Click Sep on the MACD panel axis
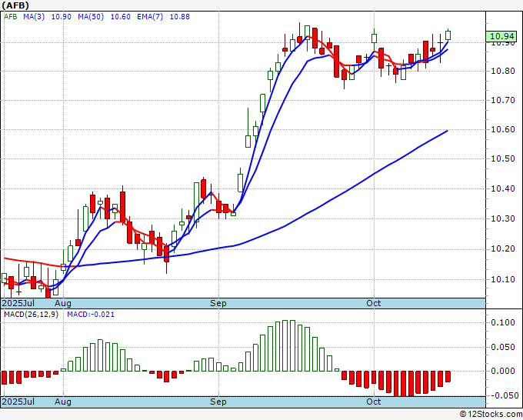The width and height of the screenshot is (523, 420). click(x=218, y=402)
